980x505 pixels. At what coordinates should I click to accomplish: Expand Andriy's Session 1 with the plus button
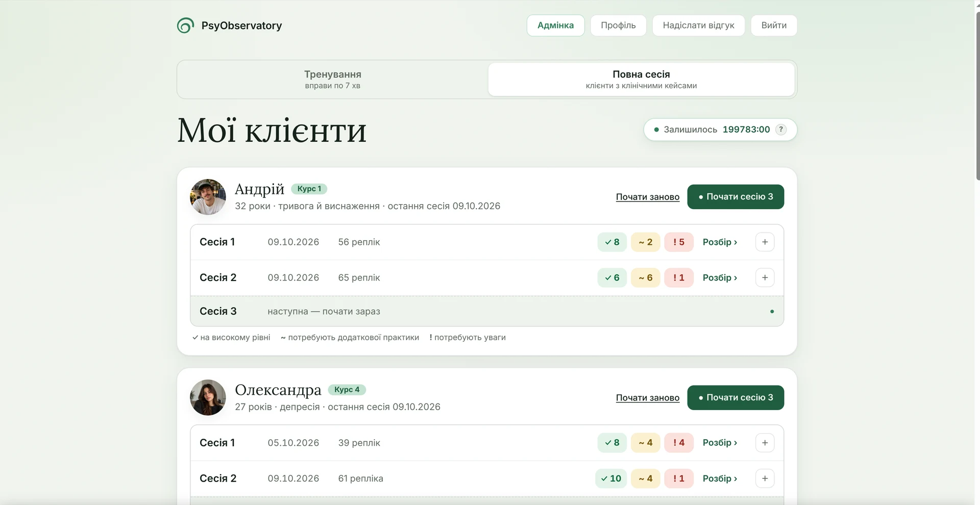pos(765,242)
